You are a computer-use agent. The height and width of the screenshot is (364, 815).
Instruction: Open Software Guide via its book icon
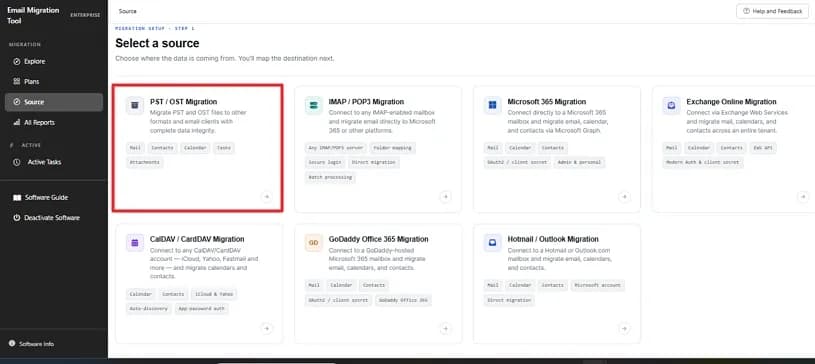point(17,198)
